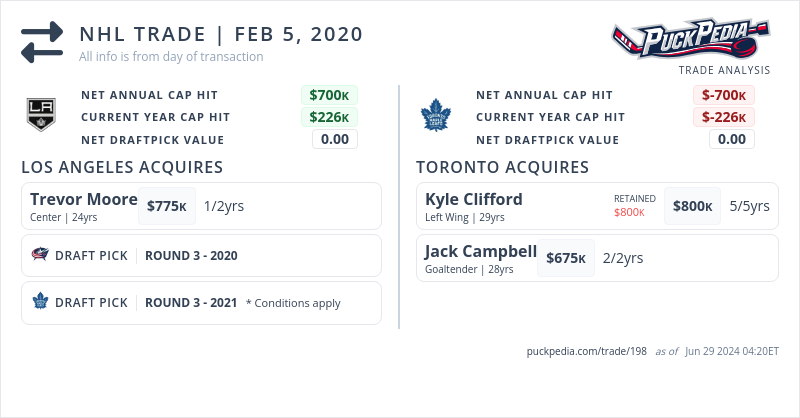The width and height of the screenshot is (800, 418).
Task: Click the Conditions apply note
Action: pos(293,303)
